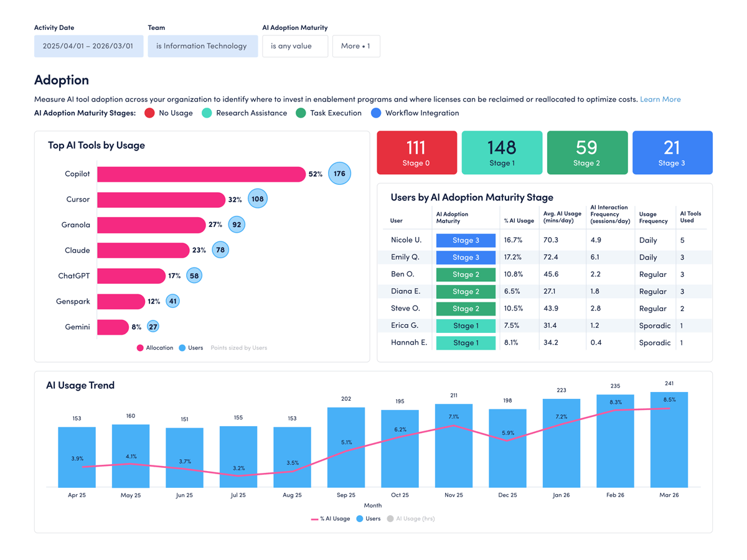This screenshot has width=747, height=560.
Task: Click the Claude users bubble showing 78
Action: pyautogui.click(x=220, y=250)
